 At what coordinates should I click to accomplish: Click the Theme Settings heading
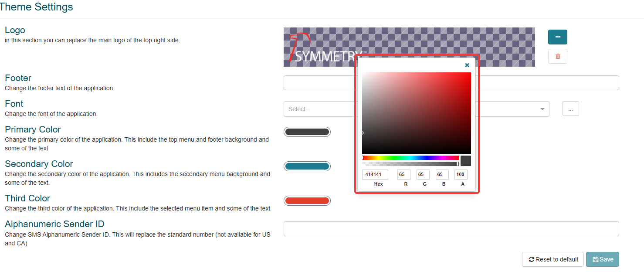(x=37, y=7)
